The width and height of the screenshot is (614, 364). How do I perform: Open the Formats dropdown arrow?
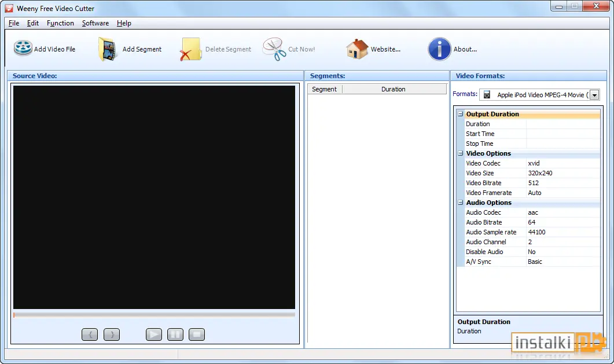(x=594, y=95)
